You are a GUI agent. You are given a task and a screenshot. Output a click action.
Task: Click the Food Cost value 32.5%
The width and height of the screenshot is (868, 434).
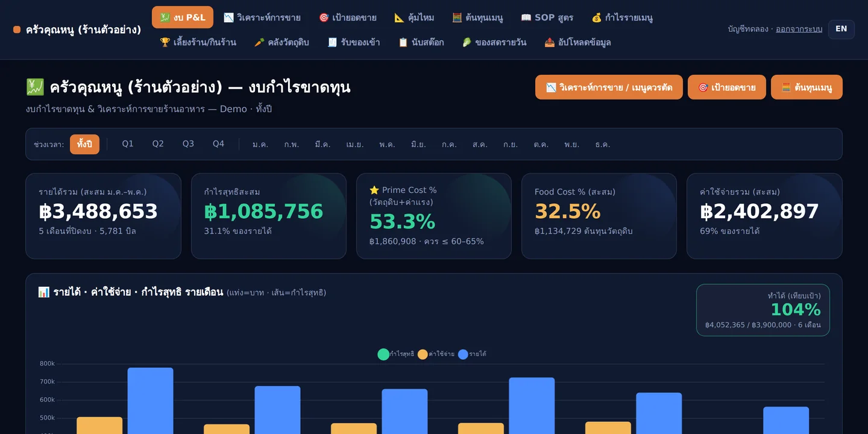point(568,212)
